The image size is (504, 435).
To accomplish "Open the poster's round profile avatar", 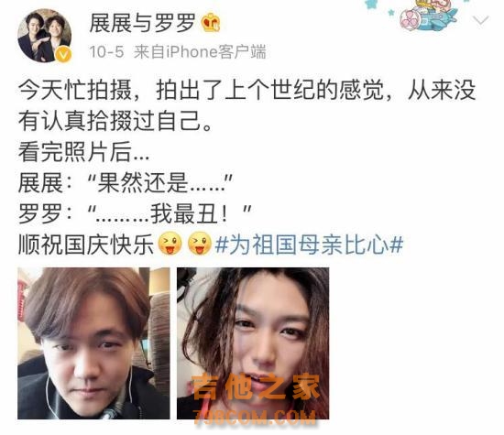I will pos(45,36).
